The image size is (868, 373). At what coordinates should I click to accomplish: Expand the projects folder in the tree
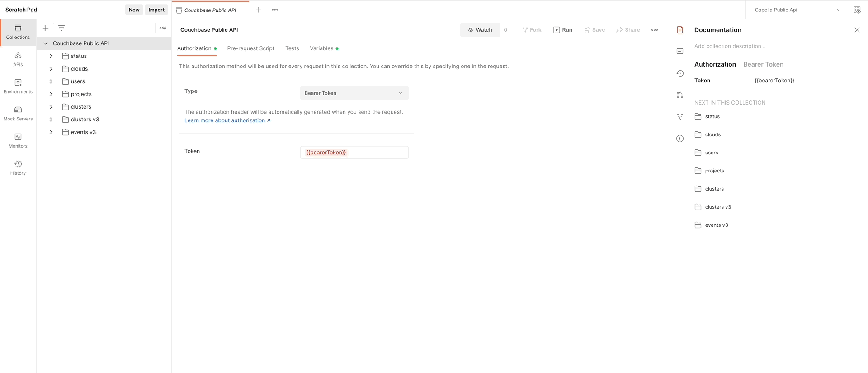click(x=51, y=94)
